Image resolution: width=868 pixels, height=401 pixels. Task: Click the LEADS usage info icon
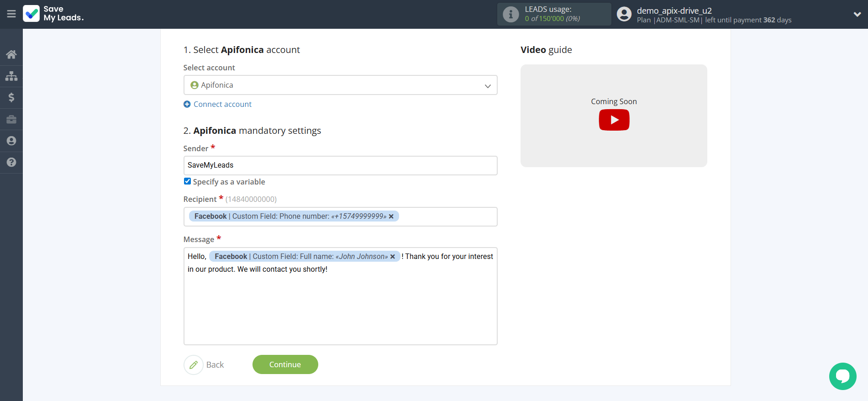coord(510,15)
